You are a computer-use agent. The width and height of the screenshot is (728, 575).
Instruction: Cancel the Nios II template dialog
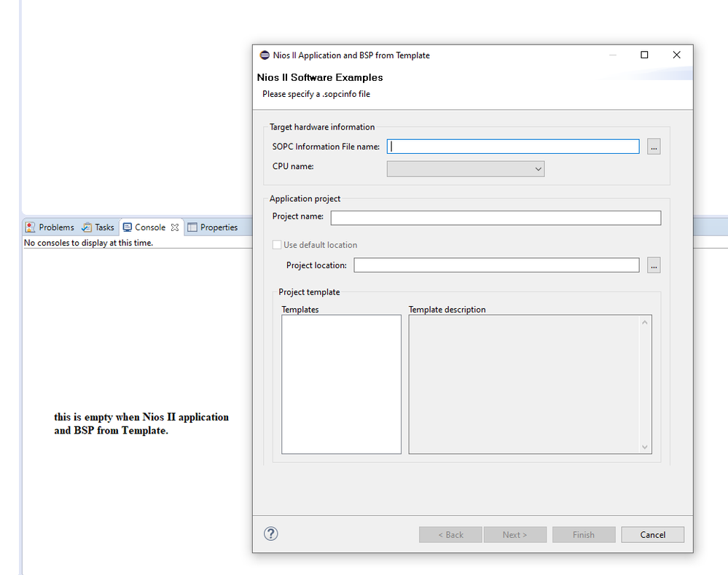[x=653, y=535]
